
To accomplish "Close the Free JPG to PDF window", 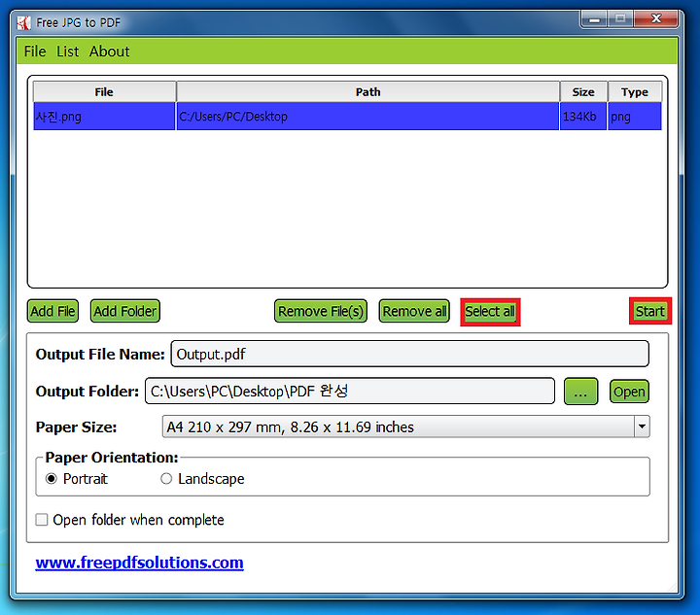I will 656,18.
